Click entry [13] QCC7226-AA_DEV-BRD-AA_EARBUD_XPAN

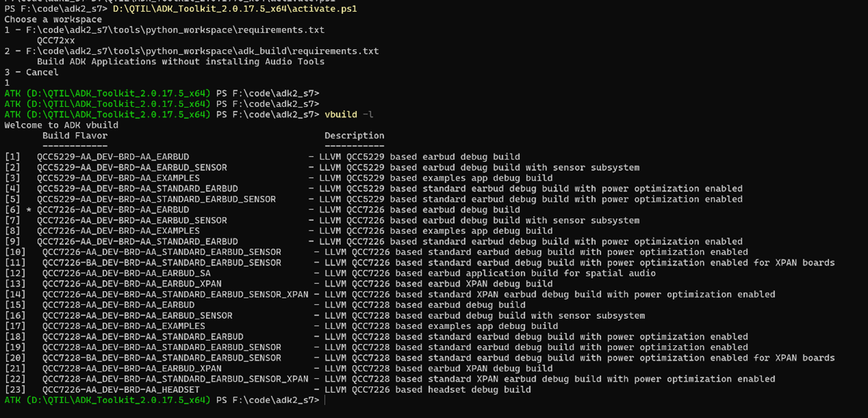coord(132,284)
